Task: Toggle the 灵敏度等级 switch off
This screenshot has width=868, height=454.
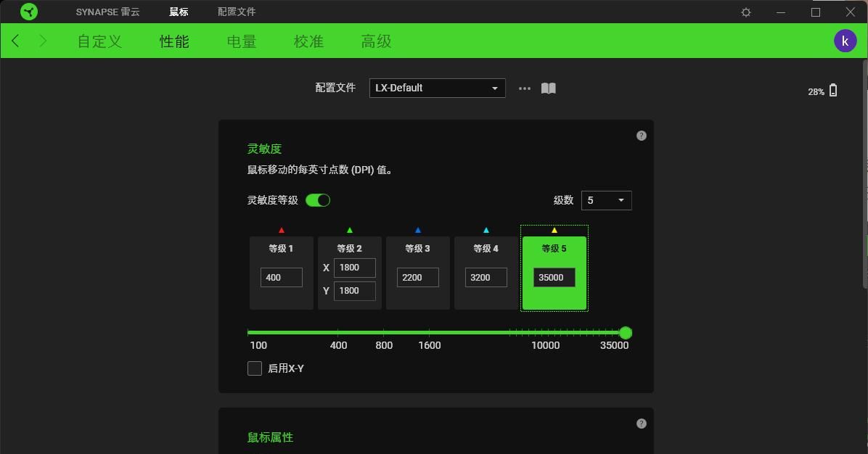Action: pos(318,200)
